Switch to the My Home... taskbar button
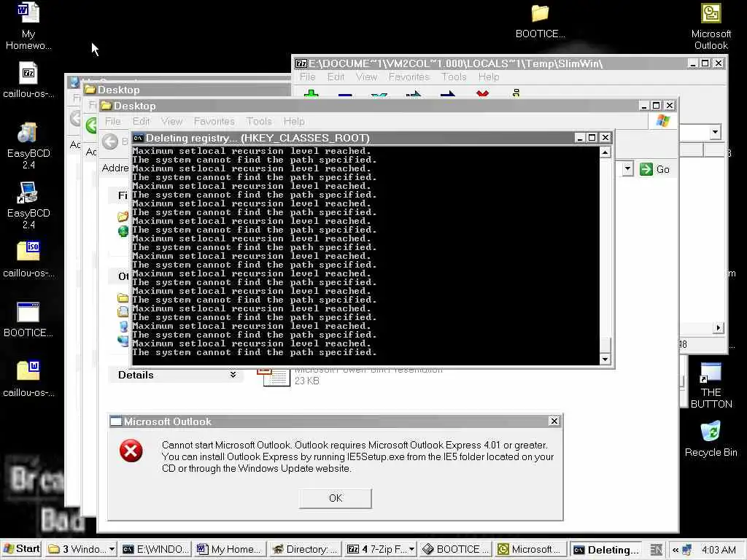The width and height of the screenshot is (747, 560). (x=229, y=550)
